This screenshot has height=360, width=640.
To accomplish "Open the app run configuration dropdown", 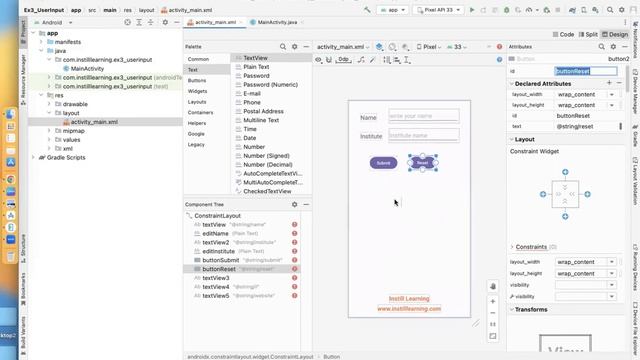I will 393,10.
